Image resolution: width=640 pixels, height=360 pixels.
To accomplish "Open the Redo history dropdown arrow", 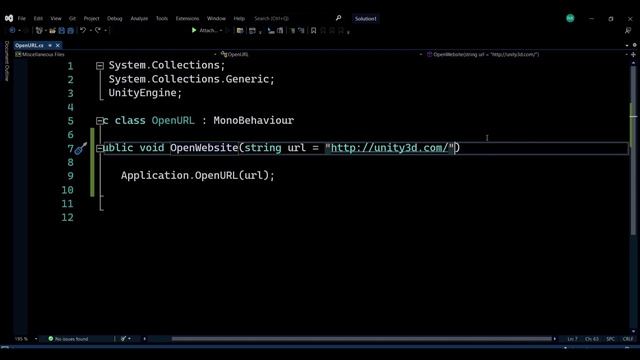I will tap(105, 31).
